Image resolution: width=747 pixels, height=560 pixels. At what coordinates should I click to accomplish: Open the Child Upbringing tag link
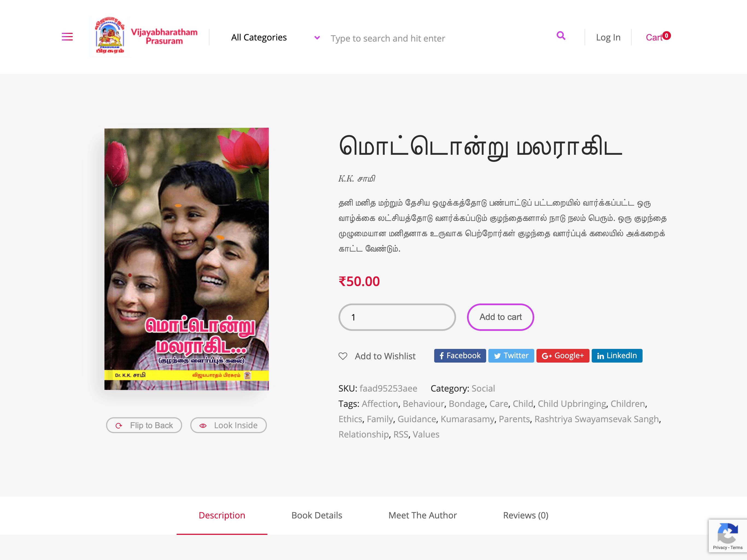click(x=572, y=404)
